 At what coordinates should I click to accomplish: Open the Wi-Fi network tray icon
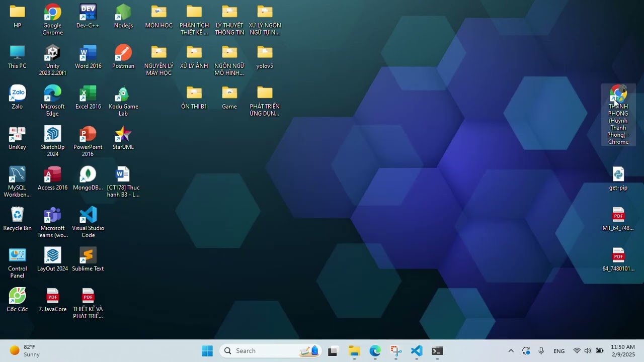pyautogui.click(x=577, y=351)
